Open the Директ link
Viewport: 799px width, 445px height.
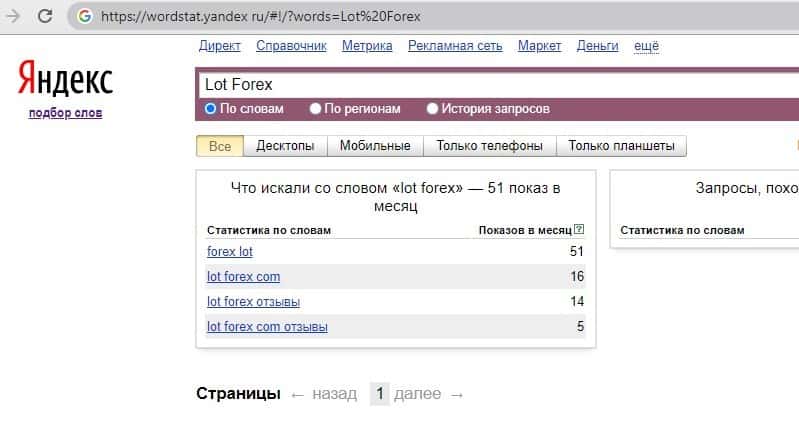220,46
